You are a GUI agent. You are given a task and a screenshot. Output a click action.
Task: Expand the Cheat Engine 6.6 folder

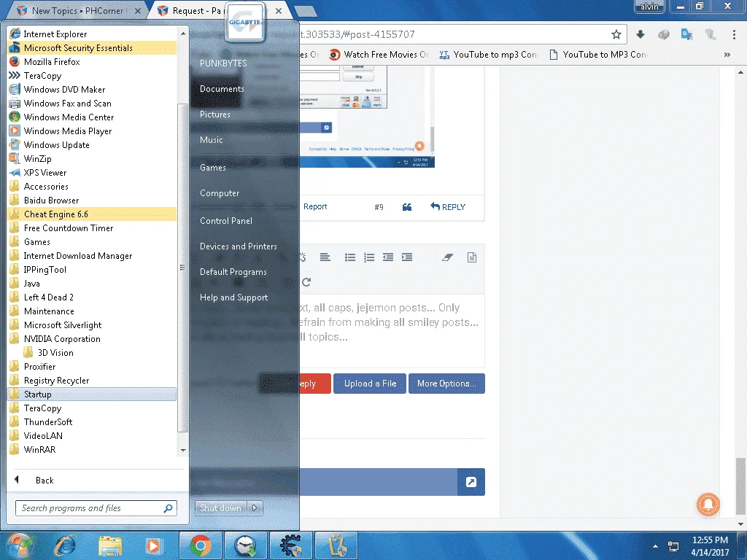pyautogui.click(x=92, y=214)
